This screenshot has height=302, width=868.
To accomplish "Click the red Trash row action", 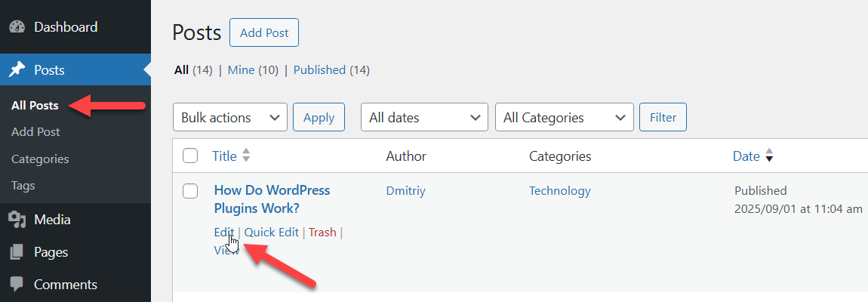I will point(322,233).
